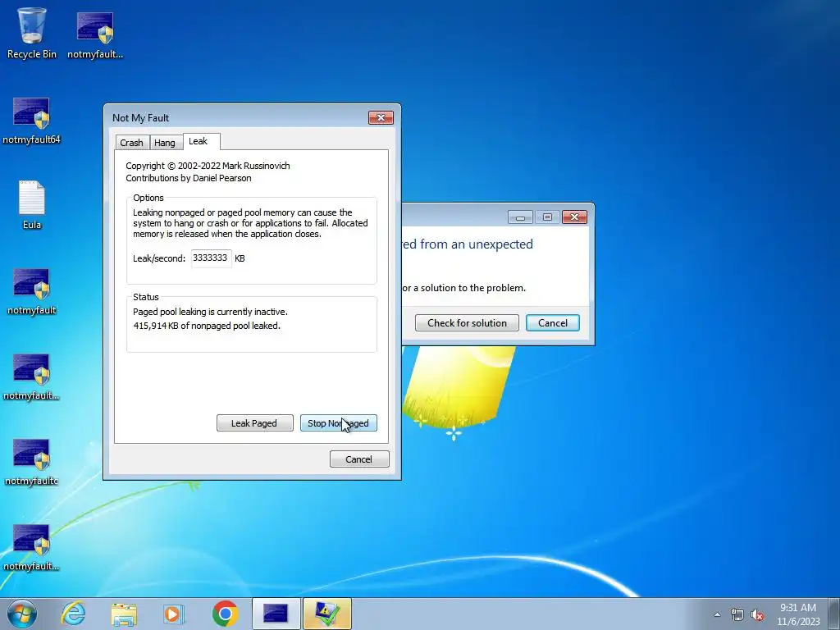Open the Recycle Bin desktop icon
Viewport: 840px width, 630px height.
pyautogui.click(x=32, y=32)
